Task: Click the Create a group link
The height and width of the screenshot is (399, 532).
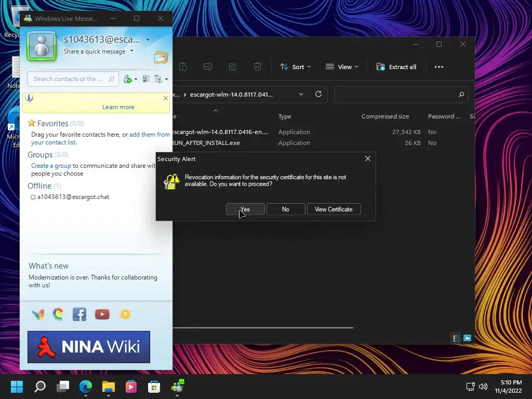Action: pyautogui.click(x=51, y=166)
